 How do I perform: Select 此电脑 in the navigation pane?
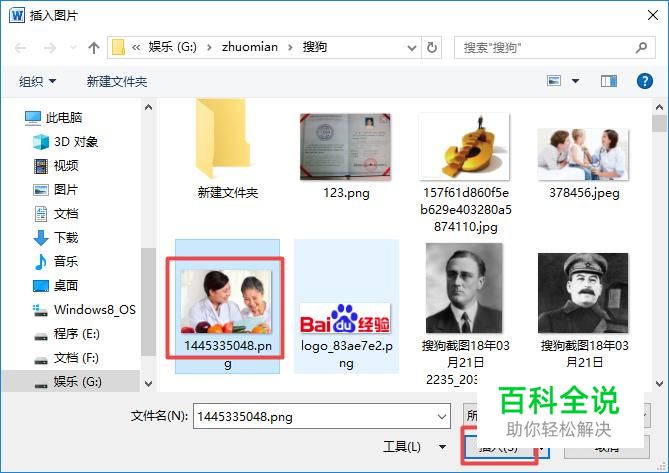[x=53, y=117]
